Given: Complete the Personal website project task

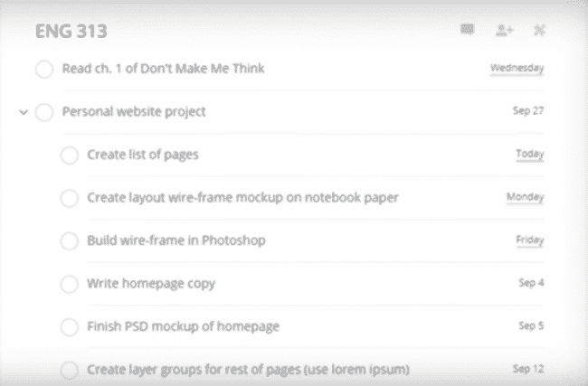Looking at the screenshot, I should click(x=44, y=112).
